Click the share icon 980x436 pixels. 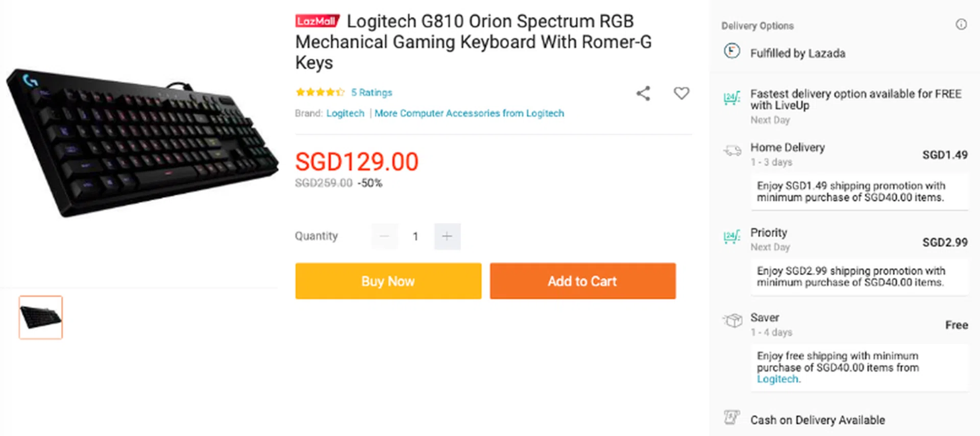pos(643,93)
